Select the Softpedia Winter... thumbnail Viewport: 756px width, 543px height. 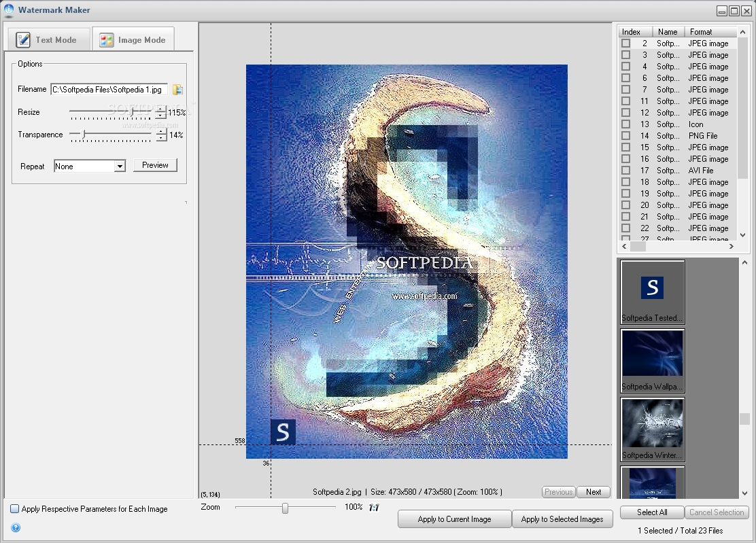click(x=653, y=430)
